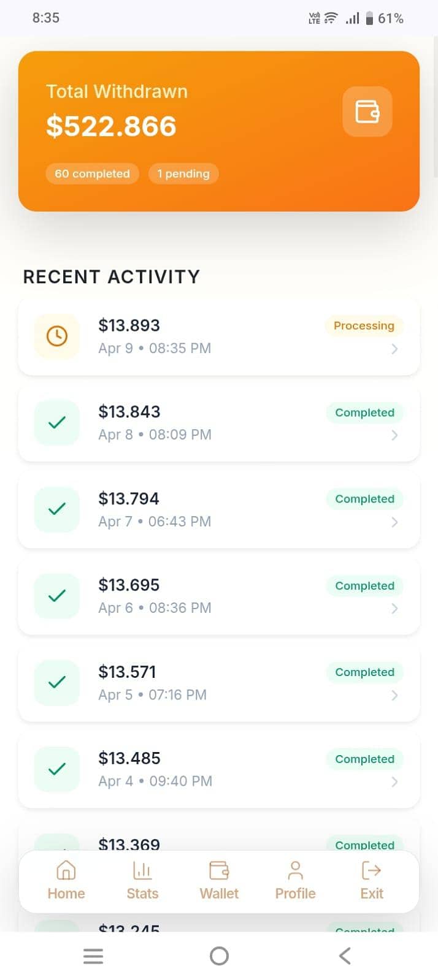The image size is (438, 980).
Task: Select the Home icon in bottom navigation
Action: pos(66,881)
